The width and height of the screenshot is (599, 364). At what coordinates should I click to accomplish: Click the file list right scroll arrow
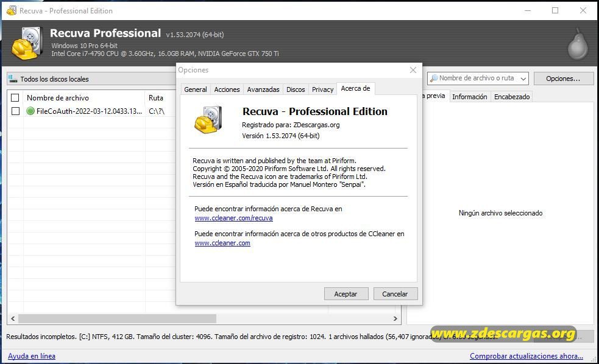395,318
